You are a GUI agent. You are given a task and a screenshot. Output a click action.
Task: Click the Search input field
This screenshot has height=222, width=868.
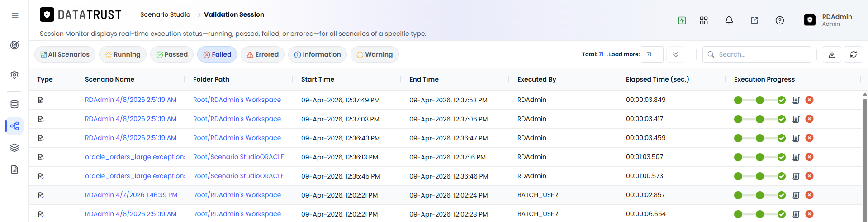tap(757, 54)
